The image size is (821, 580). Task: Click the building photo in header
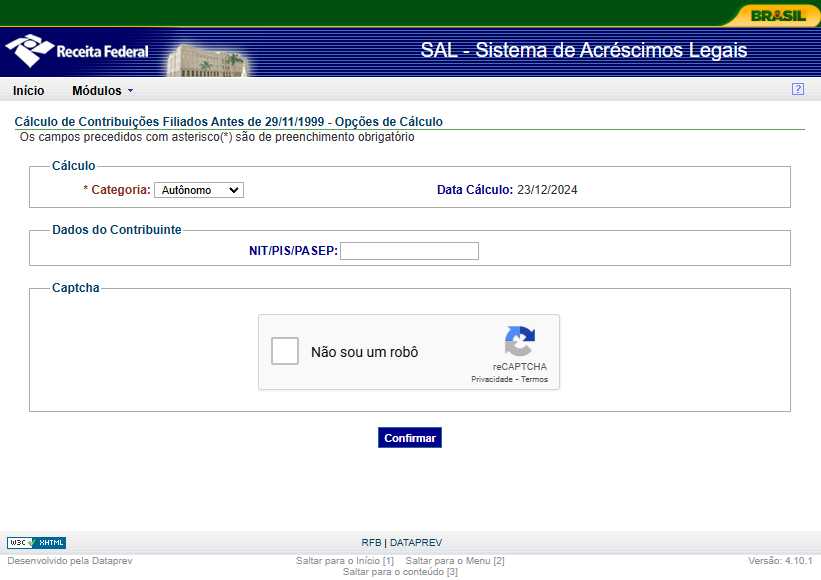[x=206, y=60]
